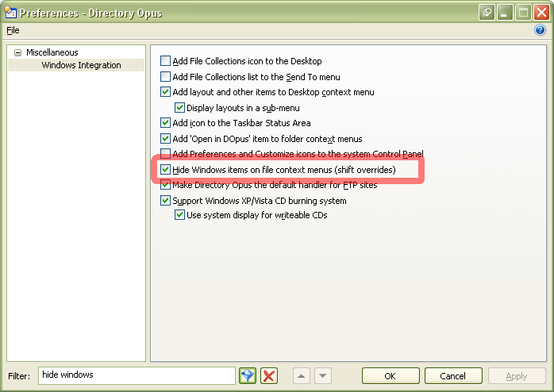Uncheck Use system display for writeable CDs
554x392 pixels.
[179, 215]
